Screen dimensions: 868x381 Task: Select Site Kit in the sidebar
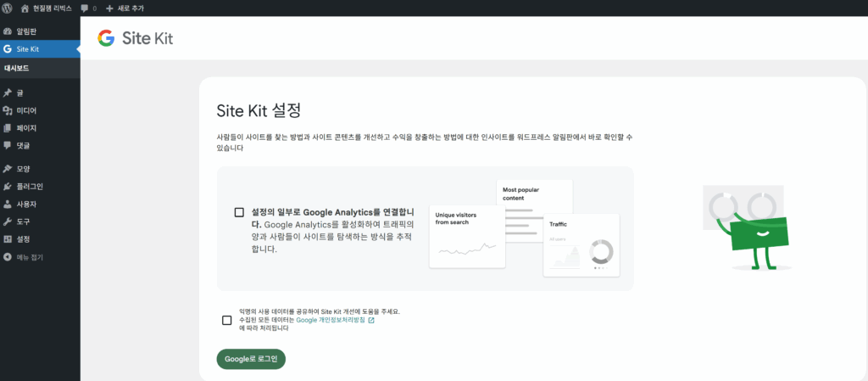(40, 49)
